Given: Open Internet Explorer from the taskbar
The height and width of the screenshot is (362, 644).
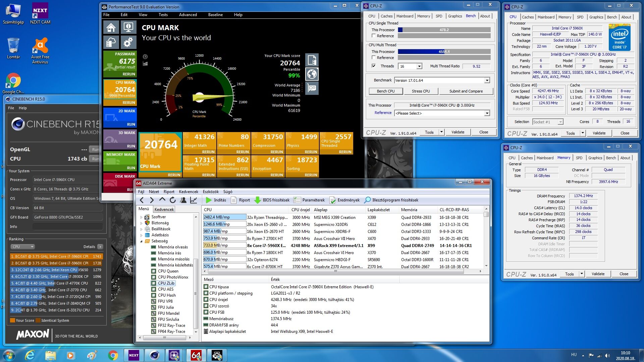Looking at the screenshot, I should coord(30,355).
